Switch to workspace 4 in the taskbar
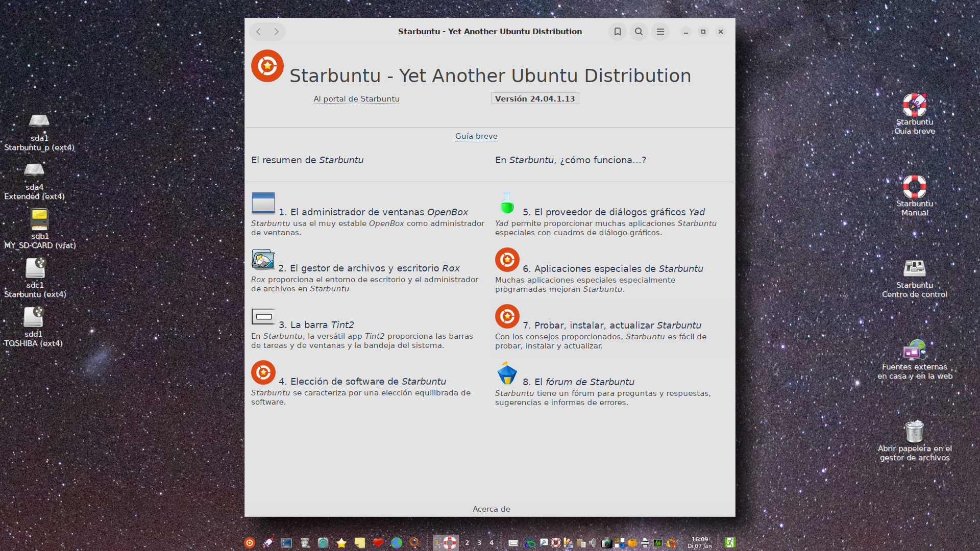The image size is (980, 551). [492, 543]
